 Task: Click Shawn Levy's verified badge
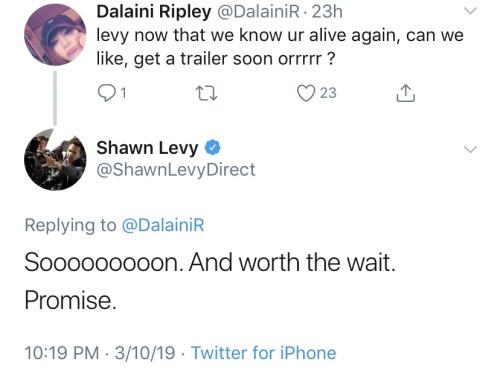[212, 148]
